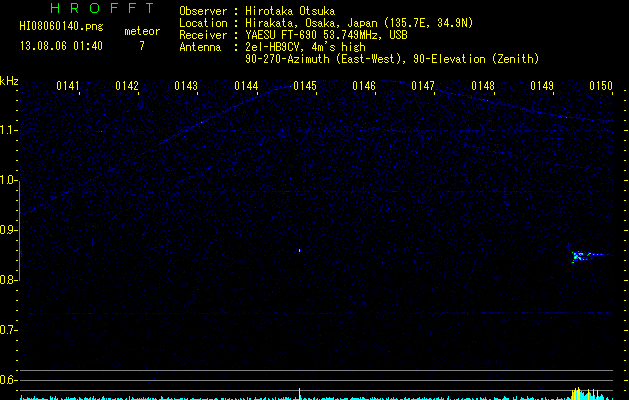Click the Azimuth and Elevation line

click(392, 59)
